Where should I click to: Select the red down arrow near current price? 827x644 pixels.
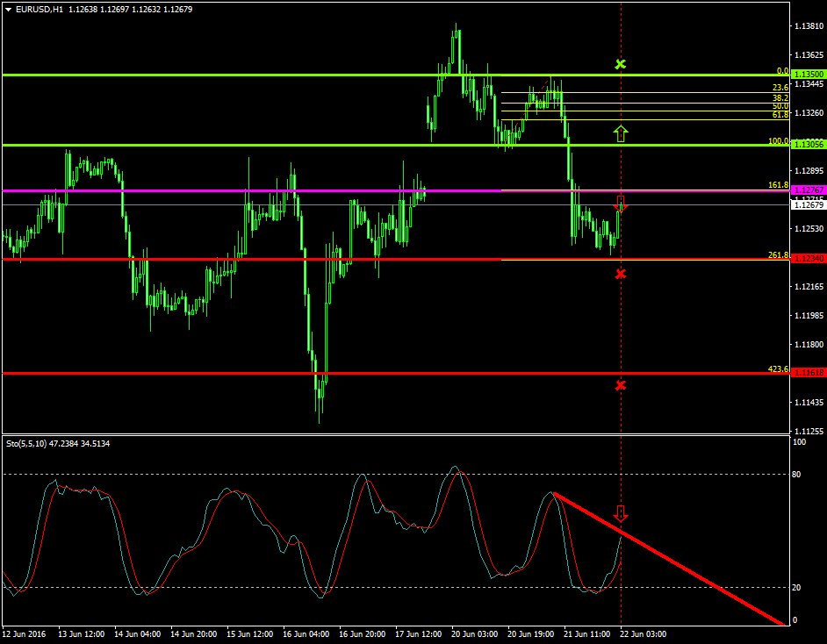pyautogui.click(x=621, y=203)
